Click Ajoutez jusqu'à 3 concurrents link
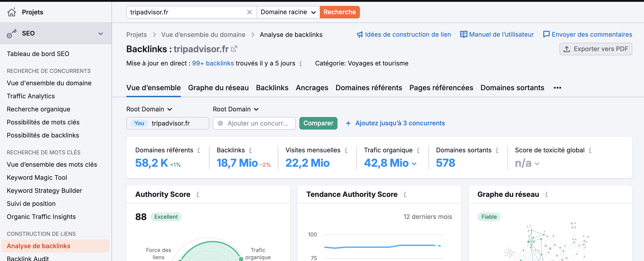The height and width of the screenshot is (261, 644). (400, 123)
